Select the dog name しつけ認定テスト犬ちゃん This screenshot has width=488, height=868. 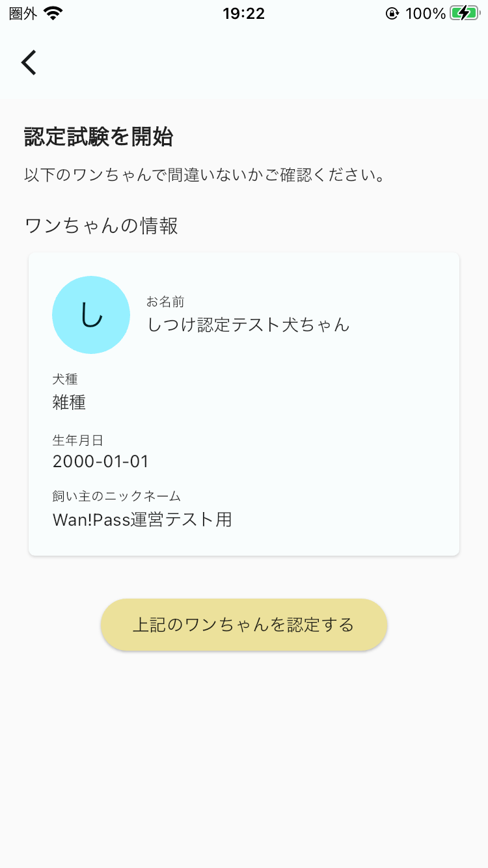tap(249, 324)
